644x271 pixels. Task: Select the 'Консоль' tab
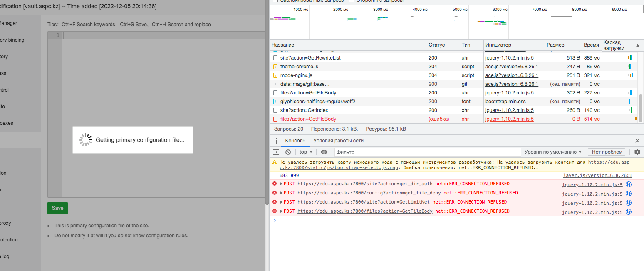[295, 141]
